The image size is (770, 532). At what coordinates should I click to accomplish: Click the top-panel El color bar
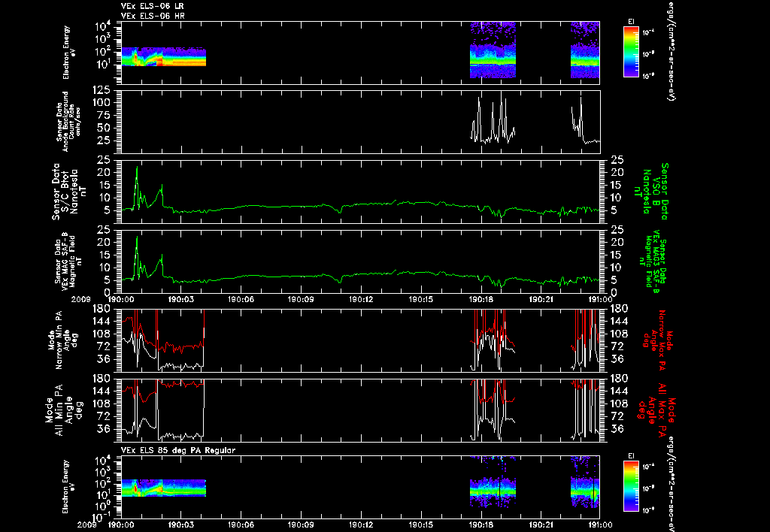[631, 52]
